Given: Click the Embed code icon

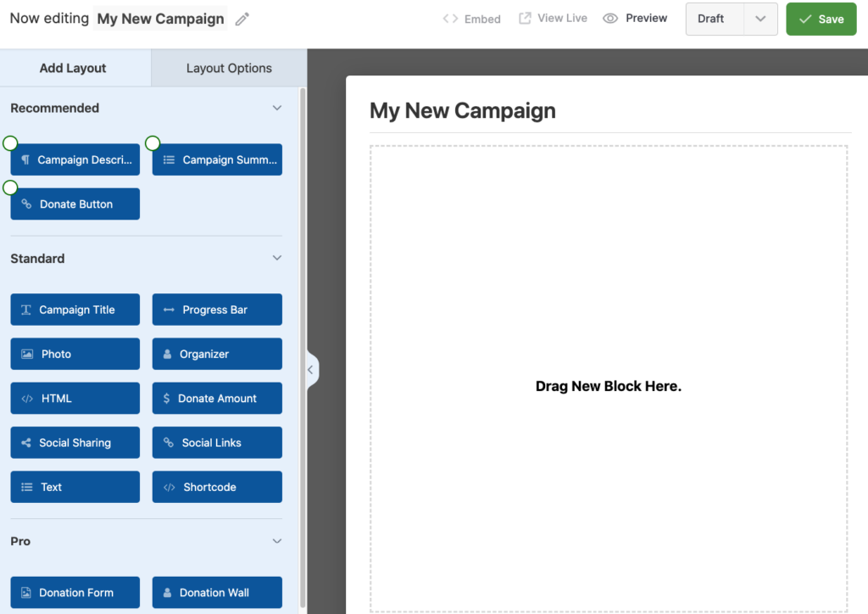Looking at the screenshot, I should pos(450,19).
